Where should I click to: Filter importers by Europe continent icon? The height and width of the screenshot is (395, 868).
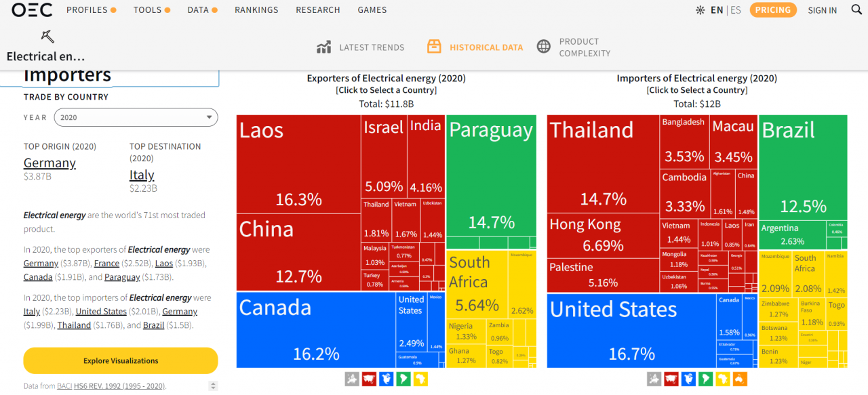[654, 379]
